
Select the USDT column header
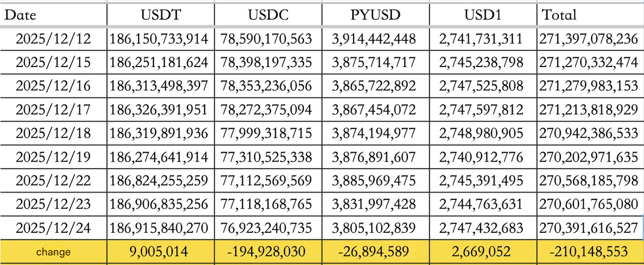point(160,15)
